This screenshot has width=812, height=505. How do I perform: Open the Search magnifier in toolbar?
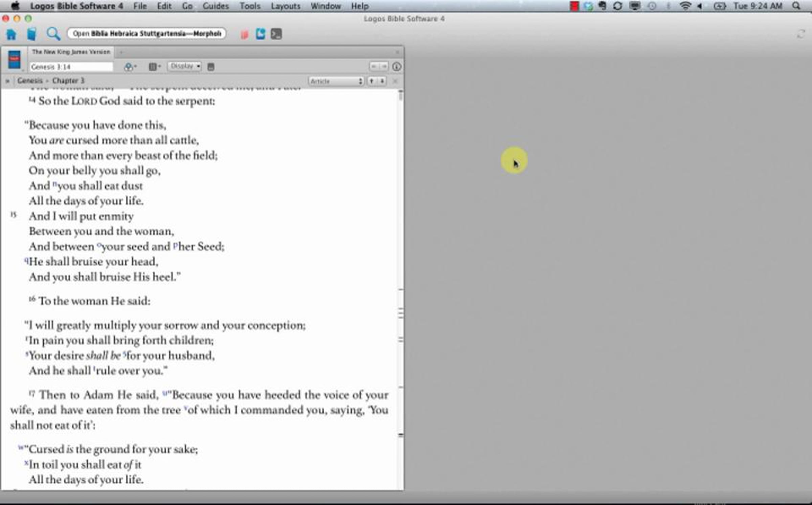pyautogui.click(x=53, y=34)
